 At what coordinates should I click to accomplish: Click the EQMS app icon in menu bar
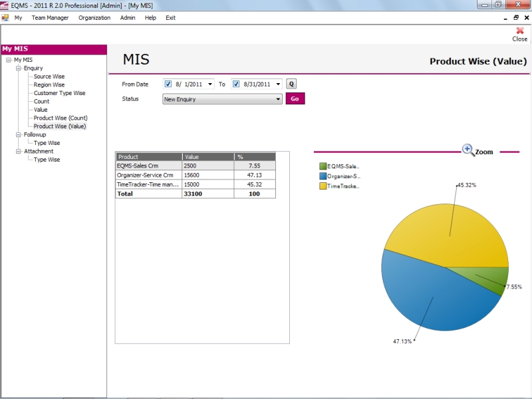point(5,18)
